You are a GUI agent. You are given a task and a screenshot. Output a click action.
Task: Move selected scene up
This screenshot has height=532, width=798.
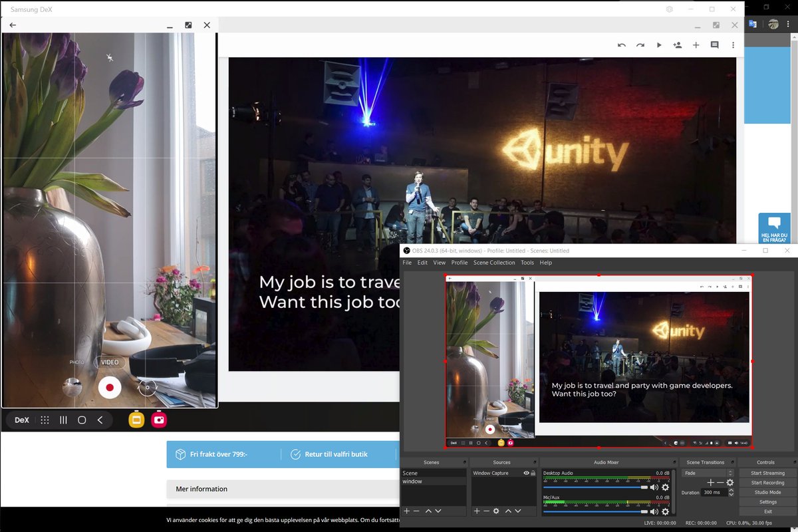428,511
